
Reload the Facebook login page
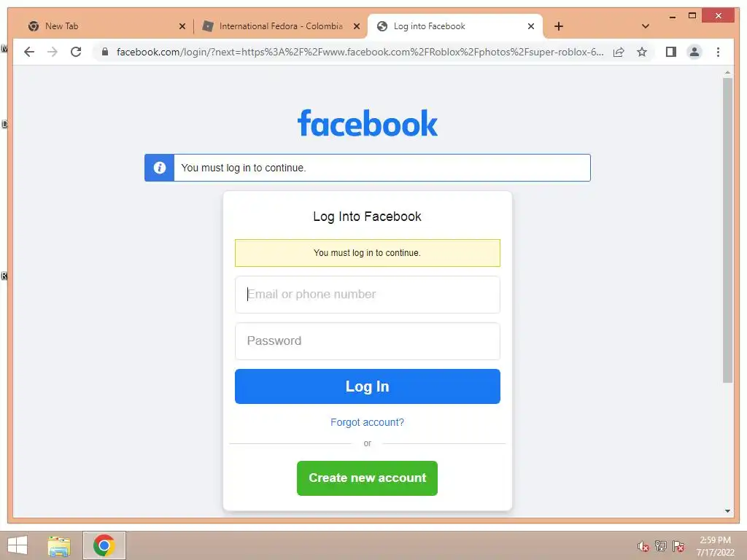click(76, 52)
